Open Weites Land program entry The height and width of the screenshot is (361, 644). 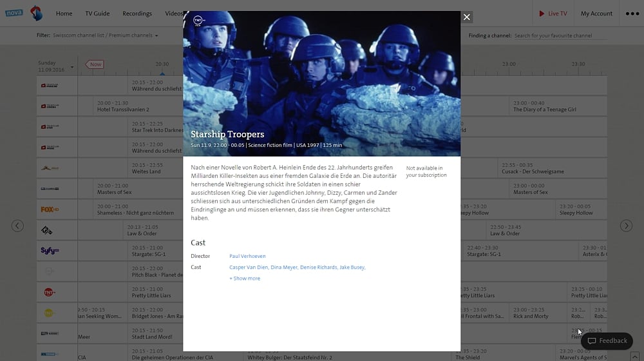(x=155, y=168)
